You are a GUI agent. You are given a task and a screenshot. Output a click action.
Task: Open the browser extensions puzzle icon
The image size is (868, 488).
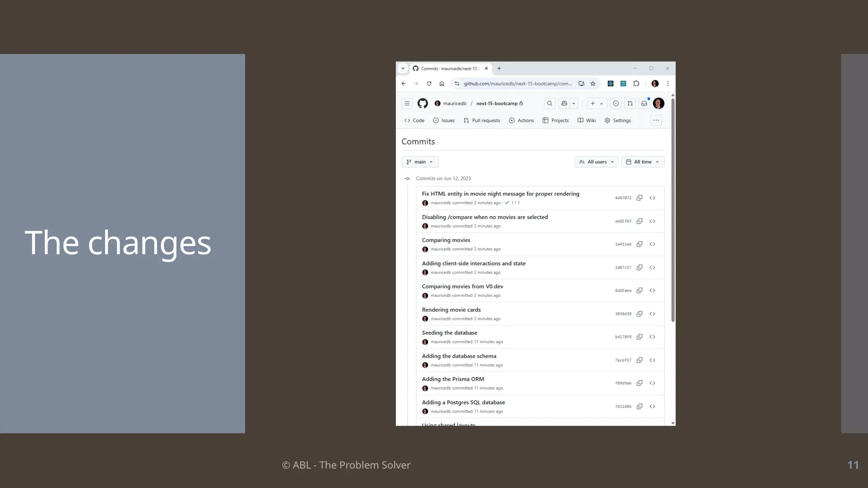(636, 84)
